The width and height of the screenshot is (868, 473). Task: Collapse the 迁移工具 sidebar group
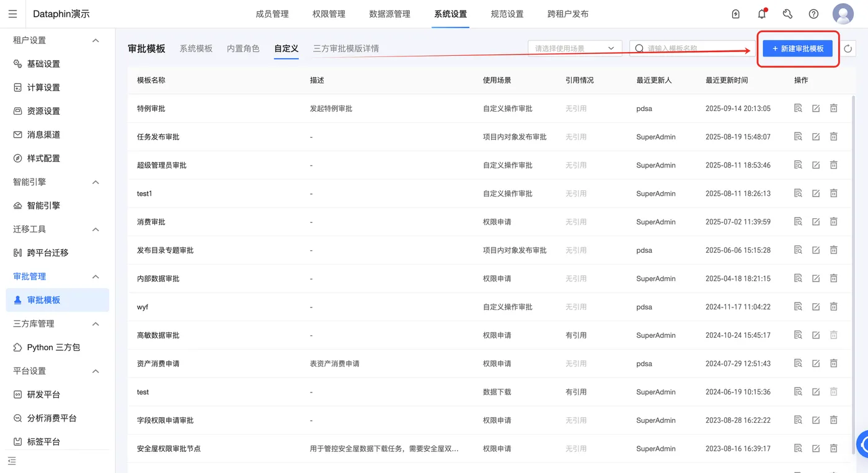[x=95, y=229]
